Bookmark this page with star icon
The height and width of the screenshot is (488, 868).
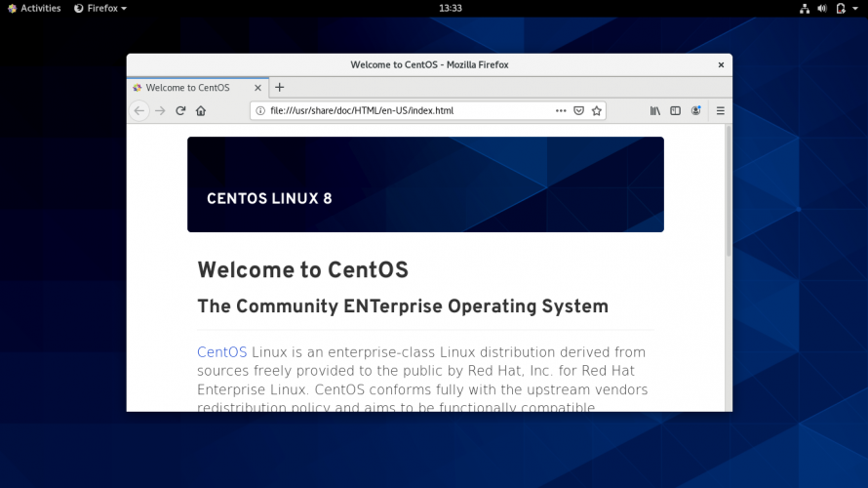point(596,111)
